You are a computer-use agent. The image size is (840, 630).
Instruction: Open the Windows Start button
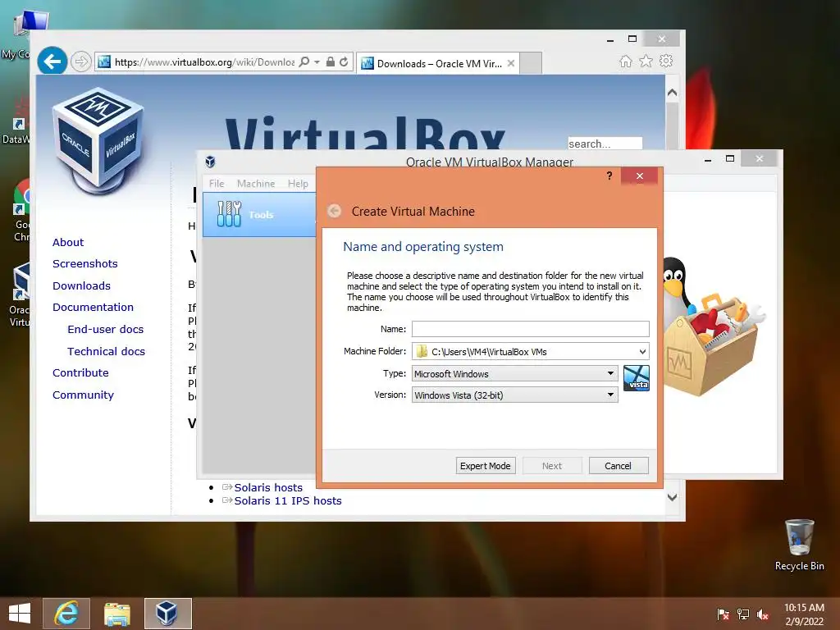tap(20, 614)
